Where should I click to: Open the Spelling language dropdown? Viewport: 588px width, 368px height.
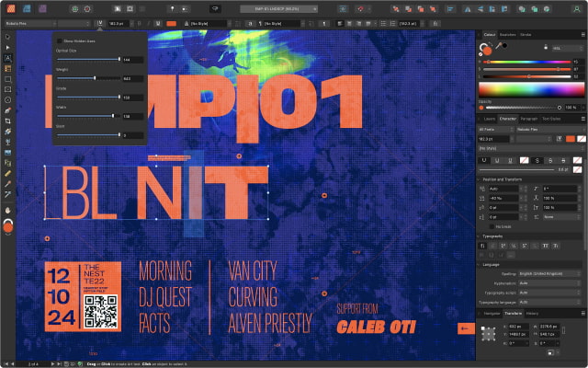click(x=549, y=275)
